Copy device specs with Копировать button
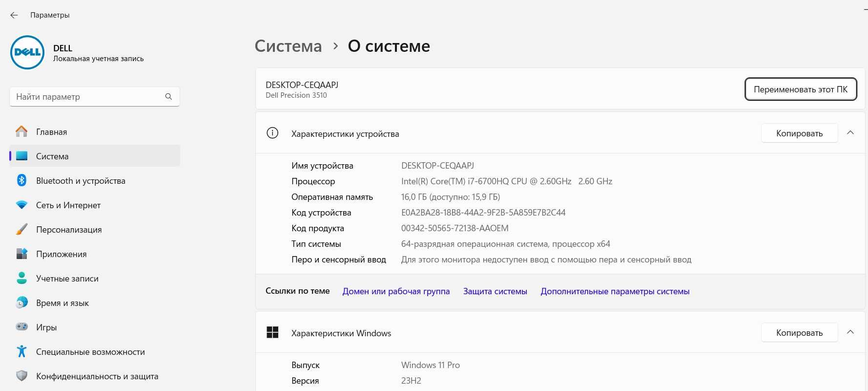Screen dimensions: 868x391 800,133
